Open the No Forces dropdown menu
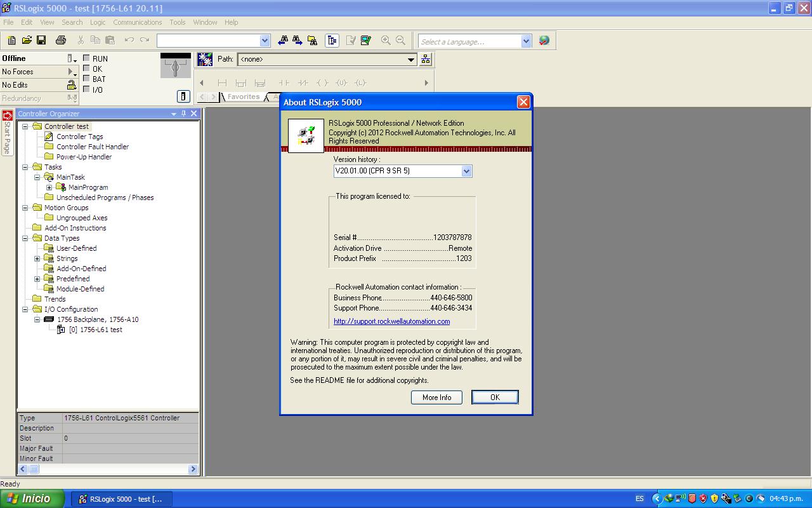 [72, 72]
